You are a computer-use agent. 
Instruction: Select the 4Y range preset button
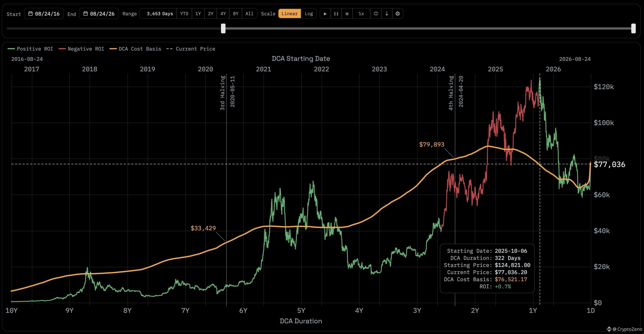(223, 13)
